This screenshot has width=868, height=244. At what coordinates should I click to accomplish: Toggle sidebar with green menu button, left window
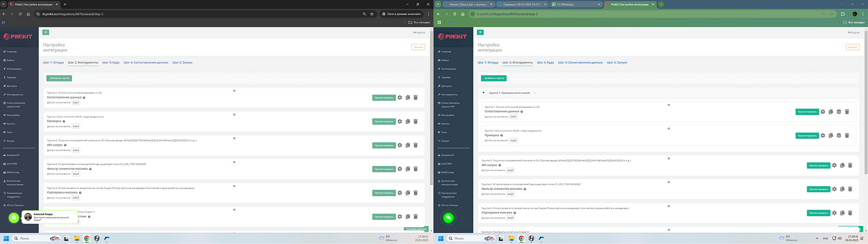click(46, 32)
